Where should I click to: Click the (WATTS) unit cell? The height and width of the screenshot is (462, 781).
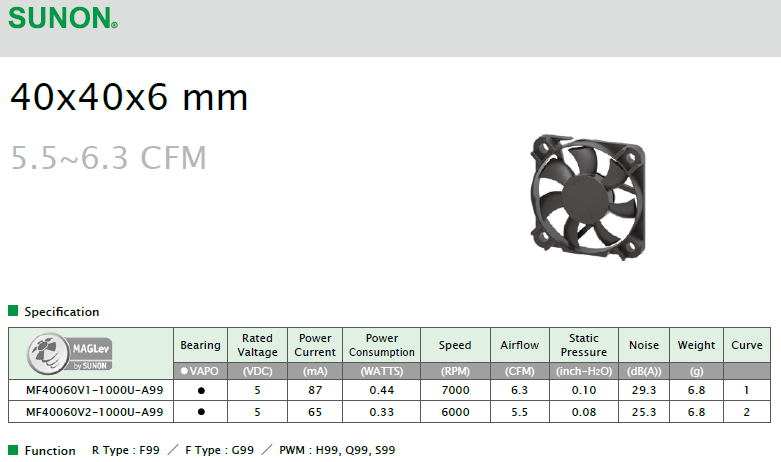[x=382, y=371]
